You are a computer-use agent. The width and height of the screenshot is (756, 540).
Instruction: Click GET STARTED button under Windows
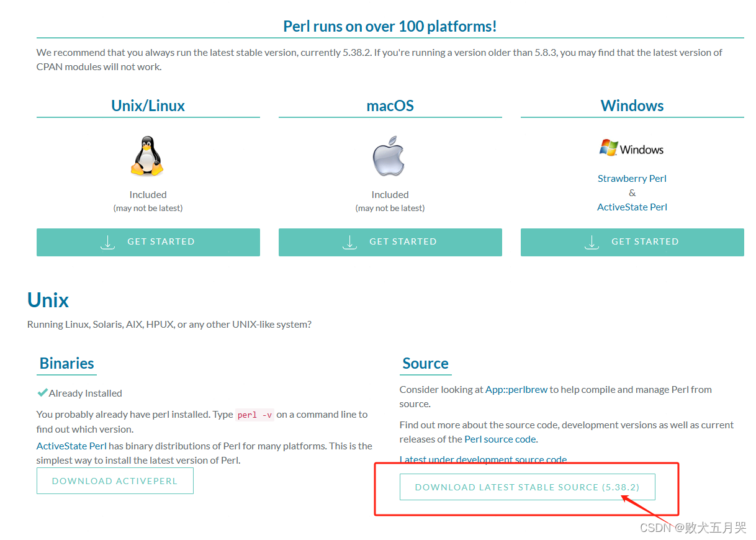coord(632,242)
